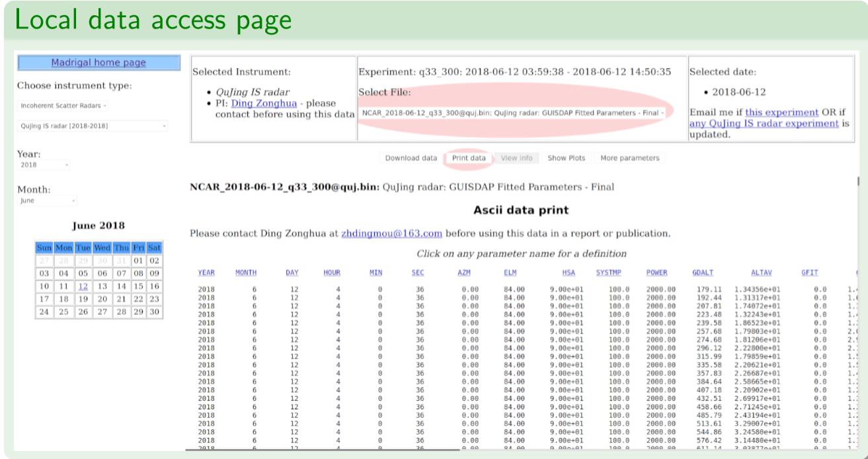Viewport: 868px width, 459px height.
Task: Click calendar day 15
Action: [138, 286]
